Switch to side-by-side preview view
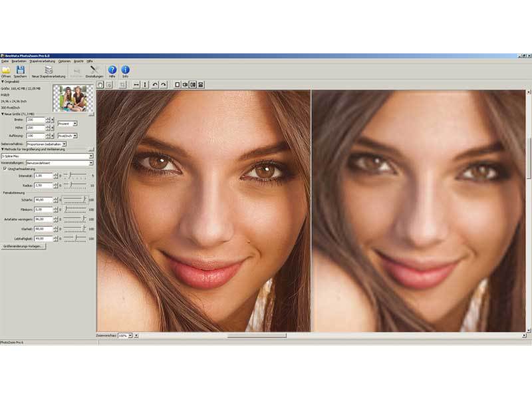Screen dimensions: 532x399 pyautogui.click(x=193, y=84)
